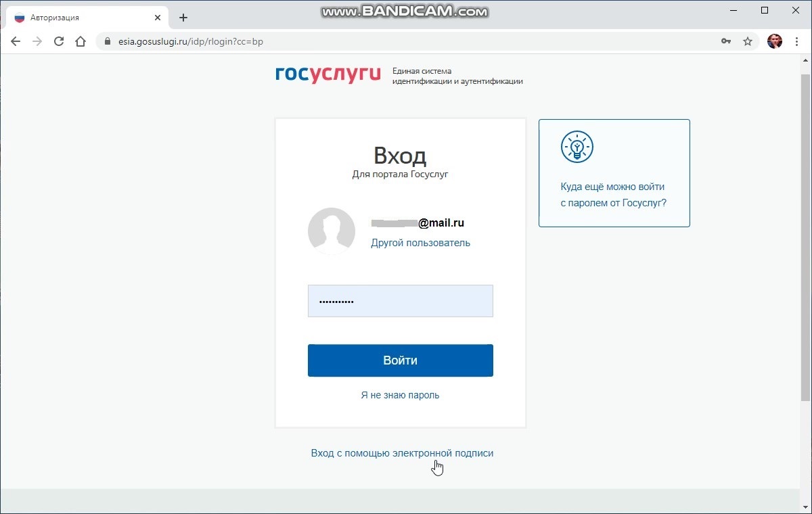
Task: Focus the password input field
Action: [401, 301]
